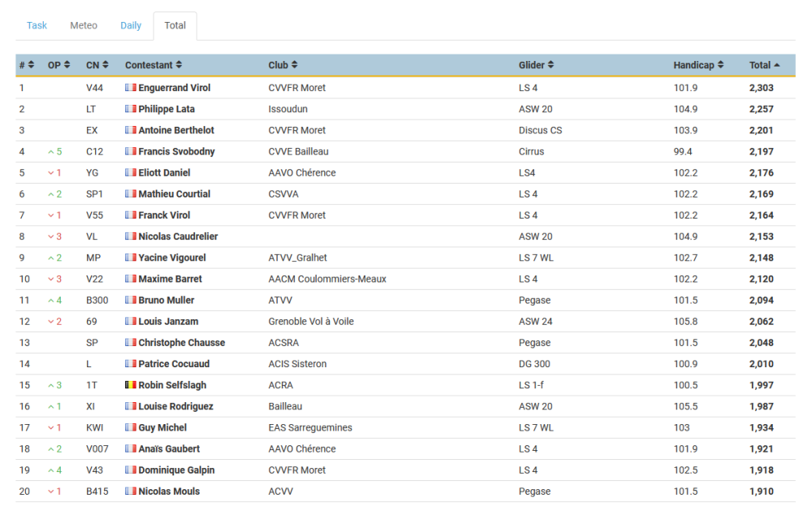Sort table by CN column
The image size is (812, 507).
click(106, 65)
